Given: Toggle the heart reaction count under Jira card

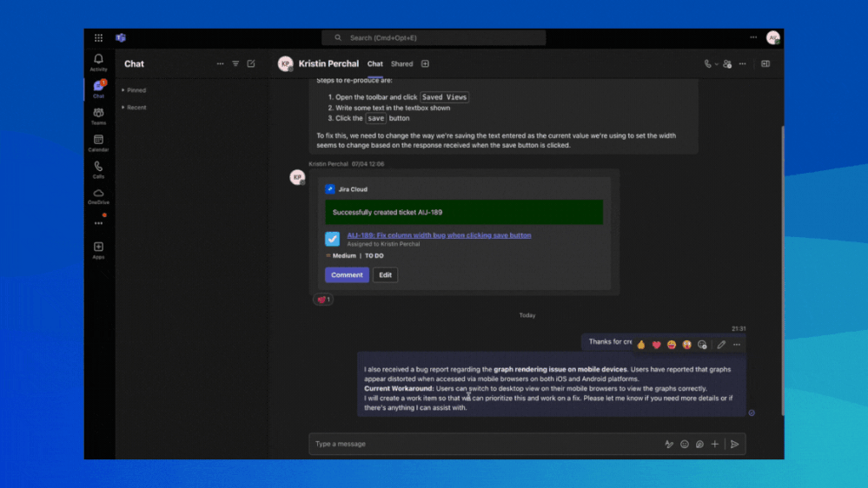Looking at the screenshot, I should point(323,300).
